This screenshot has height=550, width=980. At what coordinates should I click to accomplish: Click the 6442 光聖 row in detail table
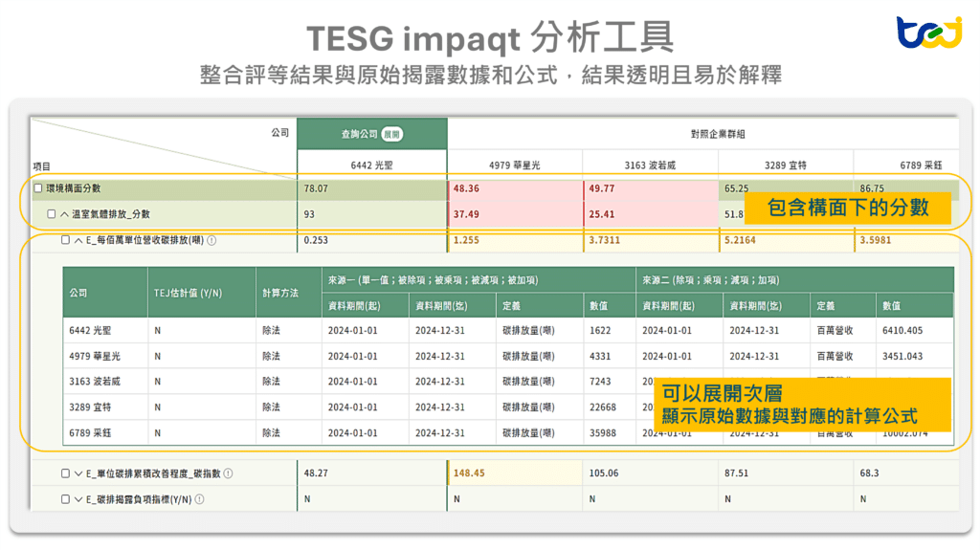coord(508,331)
